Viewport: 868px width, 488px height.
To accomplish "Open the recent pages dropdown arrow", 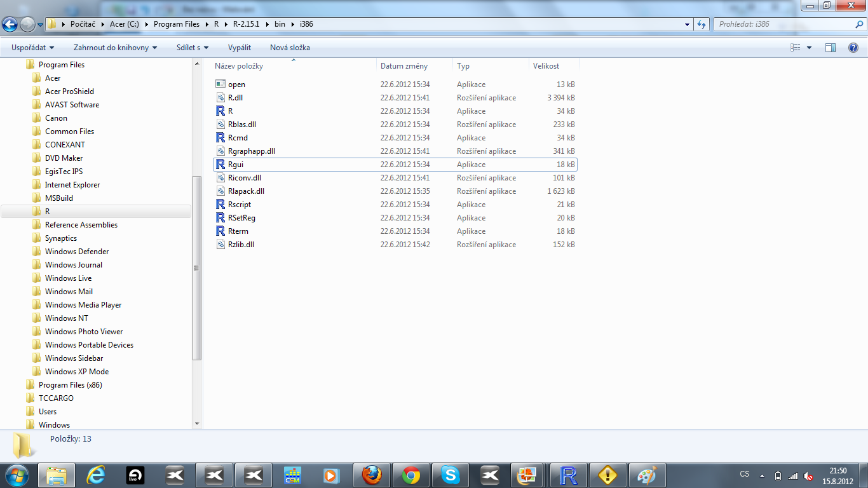I will pyautogui.click(x=40, y=24).
